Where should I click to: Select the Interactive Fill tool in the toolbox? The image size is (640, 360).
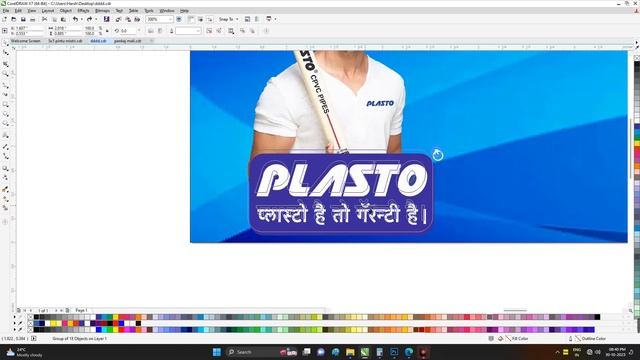6,199
